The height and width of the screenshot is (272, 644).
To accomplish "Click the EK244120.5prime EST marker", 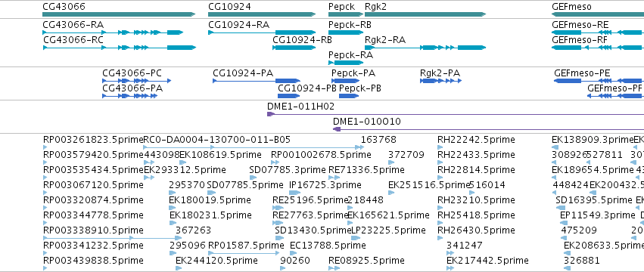I will point(179,268).
